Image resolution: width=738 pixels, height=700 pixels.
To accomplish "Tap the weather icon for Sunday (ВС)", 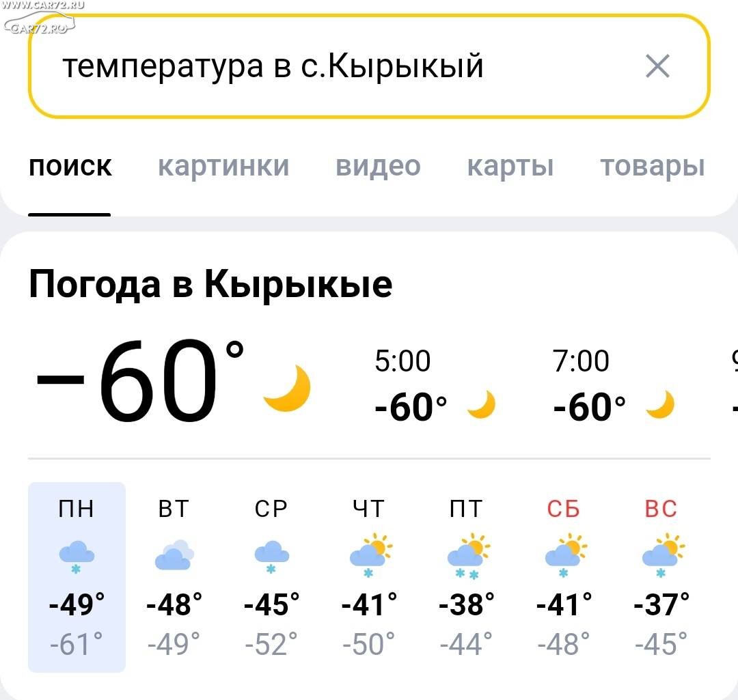I will pyautogui.click(x=663, y=555).
